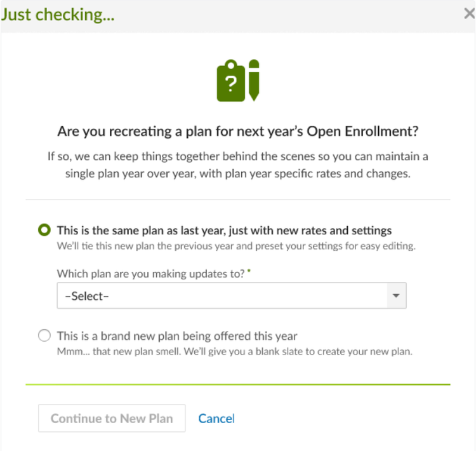Screen dimensions: 476x451
Task: Select the same plan as last year radio button
Action: 44,230
